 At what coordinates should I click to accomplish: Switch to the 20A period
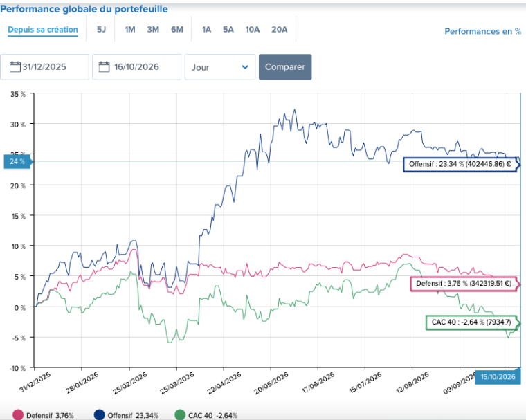pyautogui.click(x=280, y=30)
